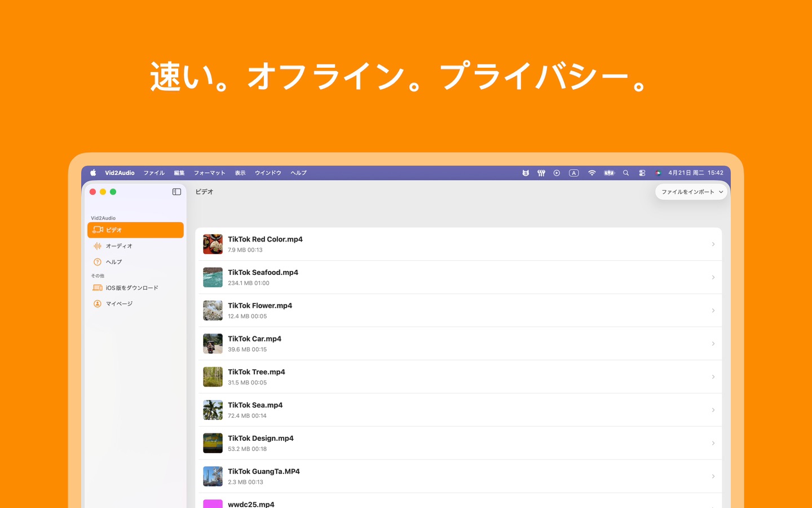
Task: Expand TikTok Red Color.mp4 row chevron
Action: (x=713, y=244)
